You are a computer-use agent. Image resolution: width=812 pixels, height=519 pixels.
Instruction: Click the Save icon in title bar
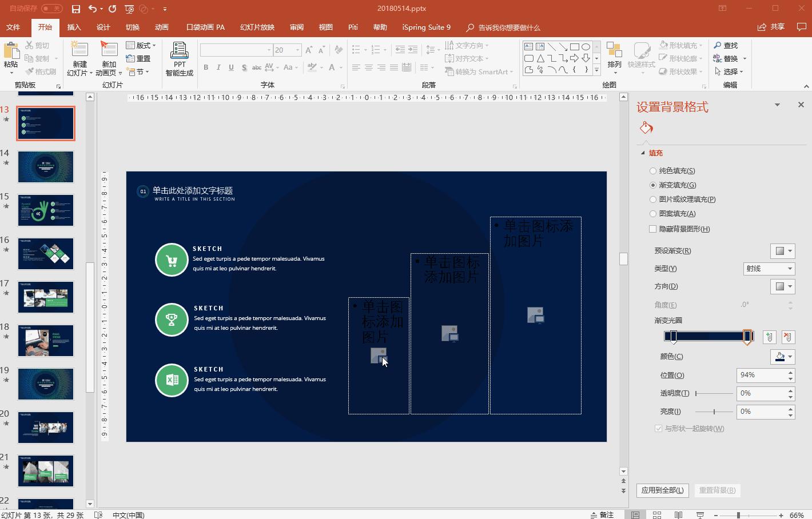click(75, 9)
